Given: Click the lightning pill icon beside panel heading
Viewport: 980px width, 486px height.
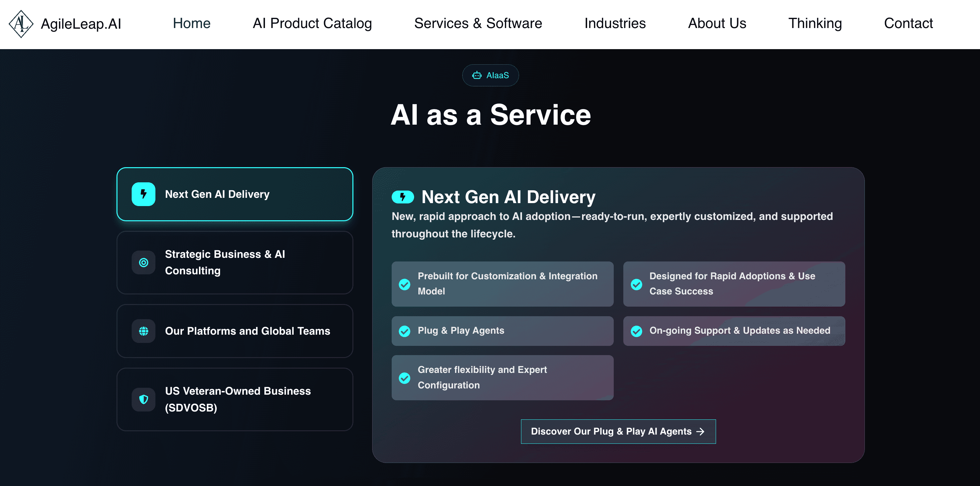Looking at the screenshot, I should 403,197.
